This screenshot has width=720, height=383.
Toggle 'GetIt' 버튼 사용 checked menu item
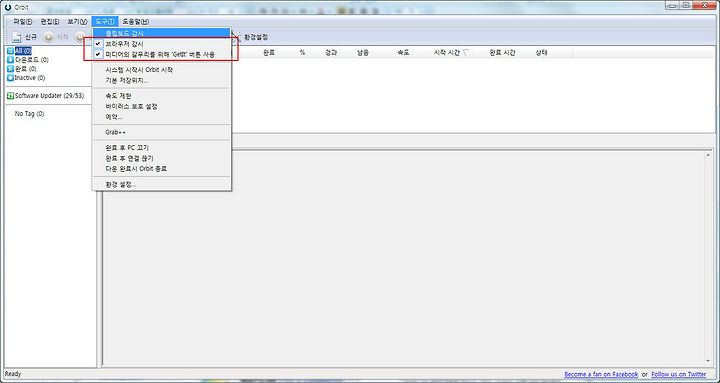coord(162,55)
